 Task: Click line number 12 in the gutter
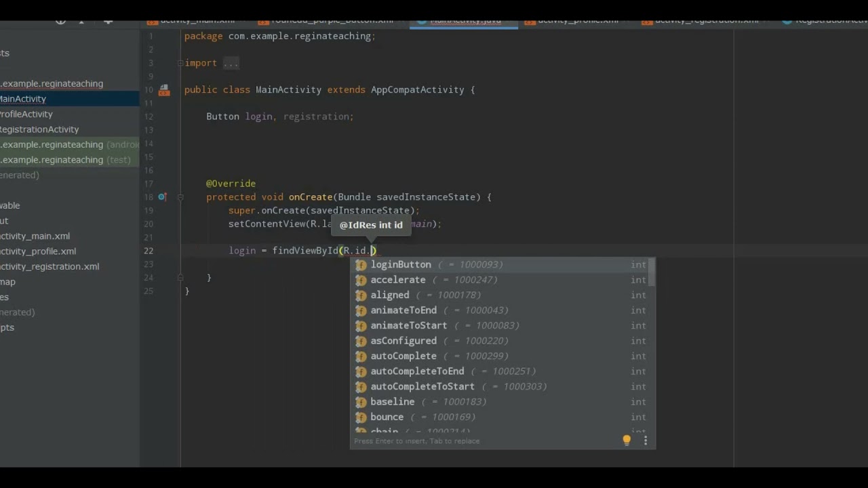point(149,117)
